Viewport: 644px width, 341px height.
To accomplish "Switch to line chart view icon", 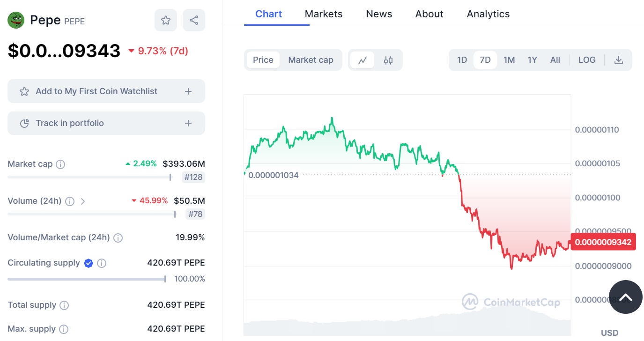I will pos(362,60).
